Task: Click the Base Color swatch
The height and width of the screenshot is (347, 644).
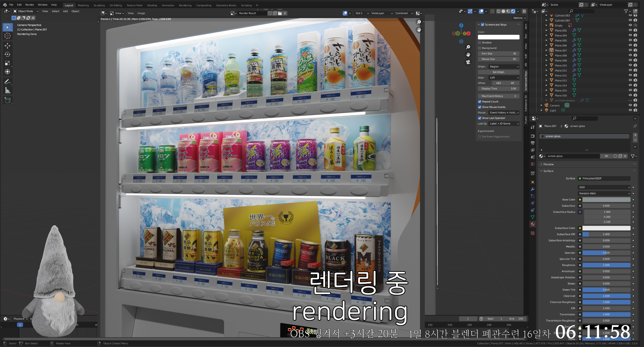Action: [606, 200]
